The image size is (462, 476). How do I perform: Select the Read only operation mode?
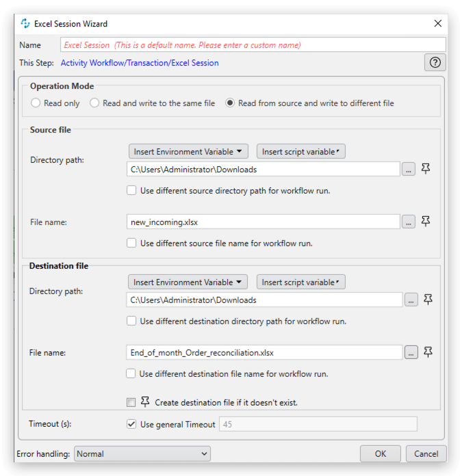coord(36,103)
